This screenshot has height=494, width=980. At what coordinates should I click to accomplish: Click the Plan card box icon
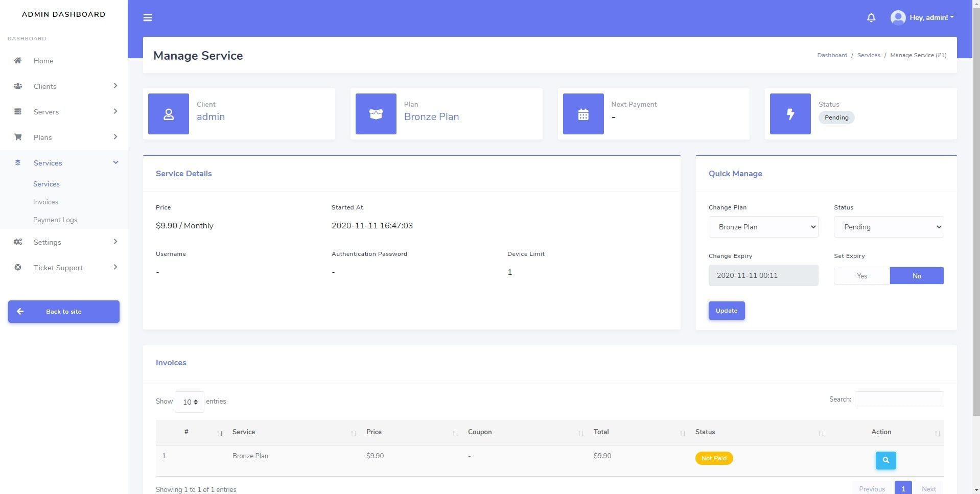(376, 114)
